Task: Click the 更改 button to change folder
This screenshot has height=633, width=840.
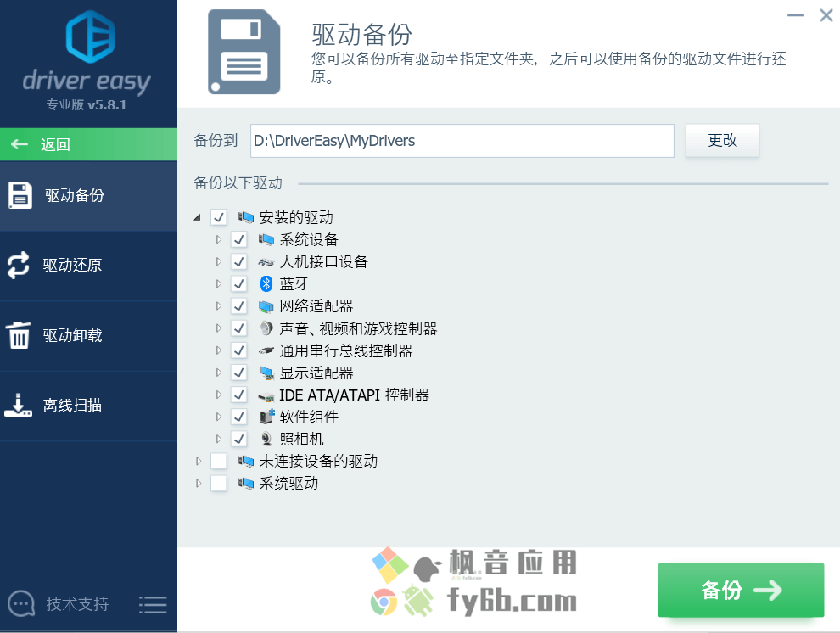Action: tap(722, 140)
